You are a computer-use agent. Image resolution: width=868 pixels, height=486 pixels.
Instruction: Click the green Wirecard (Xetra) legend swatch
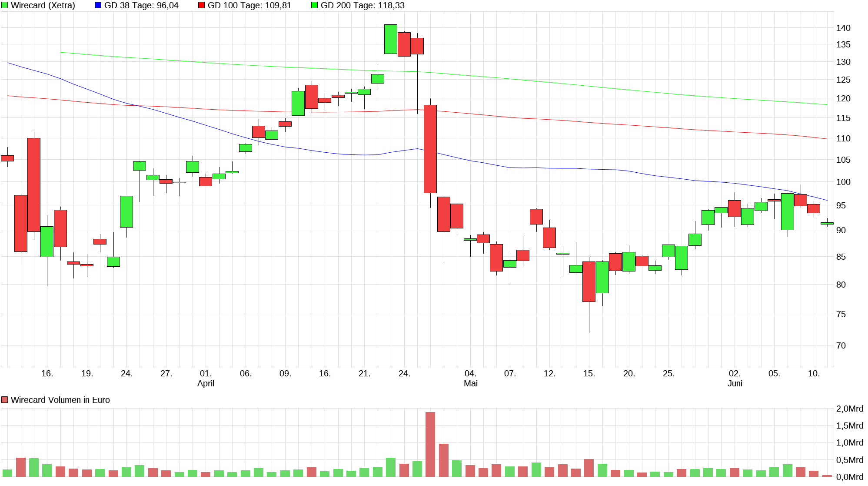pyautogui.click(x=5, y=5)
